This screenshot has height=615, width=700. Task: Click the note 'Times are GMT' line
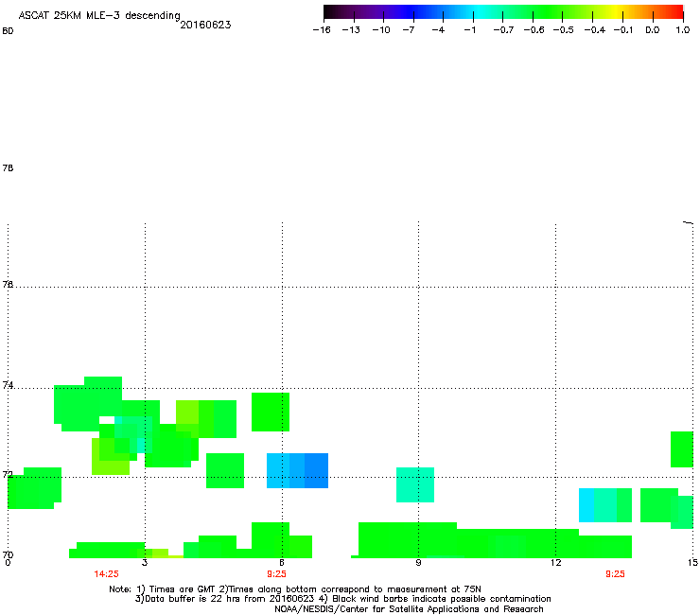295,589
